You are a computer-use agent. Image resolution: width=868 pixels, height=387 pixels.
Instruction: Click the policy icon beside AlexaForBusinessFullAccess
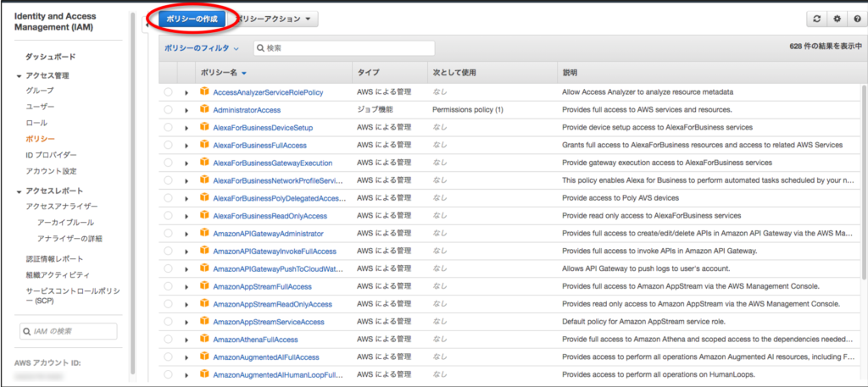[203, 145]
